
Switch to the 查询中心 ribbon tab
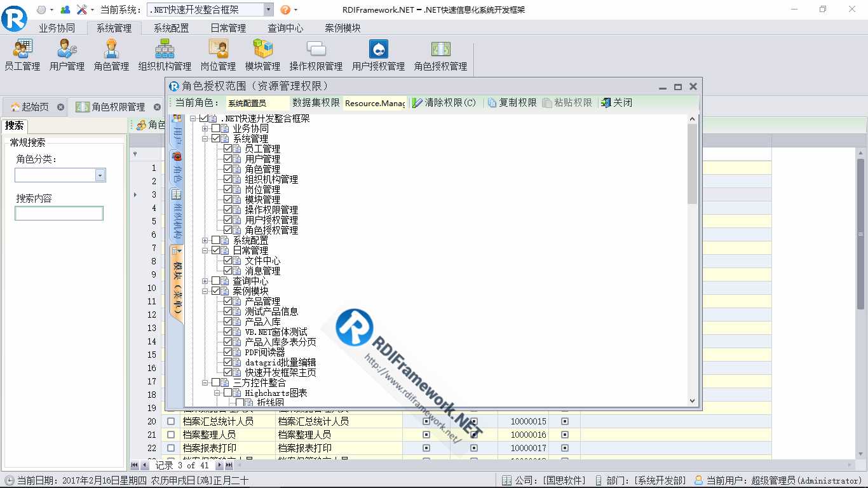click(285, 28)
